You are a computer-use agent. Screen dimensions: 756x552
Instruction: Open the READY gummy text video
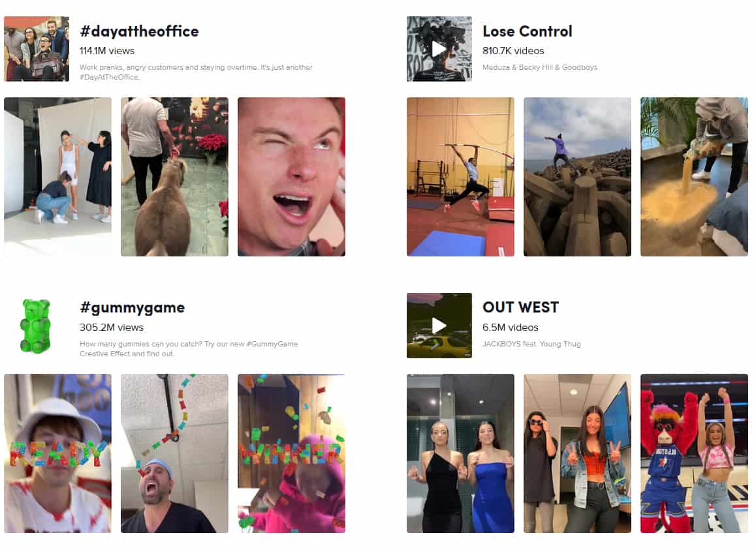tap(58, 453)
